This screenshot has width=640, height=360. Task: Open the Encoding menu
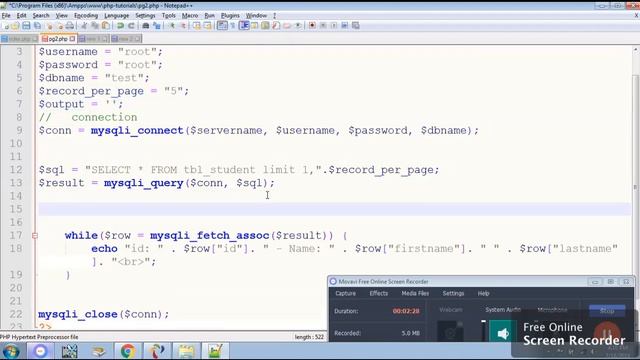click(86, 16)
